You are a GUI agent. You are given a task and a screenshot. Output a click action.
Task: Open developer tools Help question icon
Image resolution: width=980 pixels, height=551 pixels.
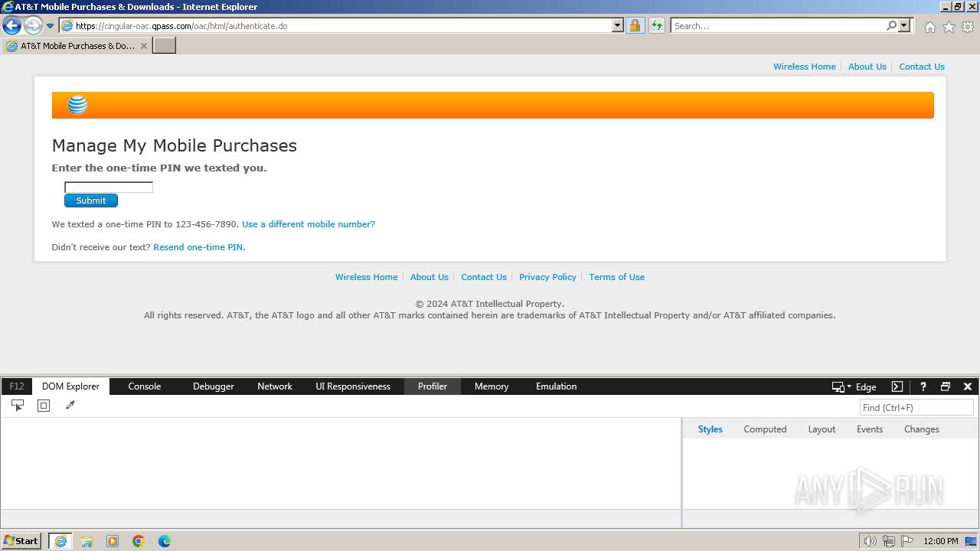(923, 386)
